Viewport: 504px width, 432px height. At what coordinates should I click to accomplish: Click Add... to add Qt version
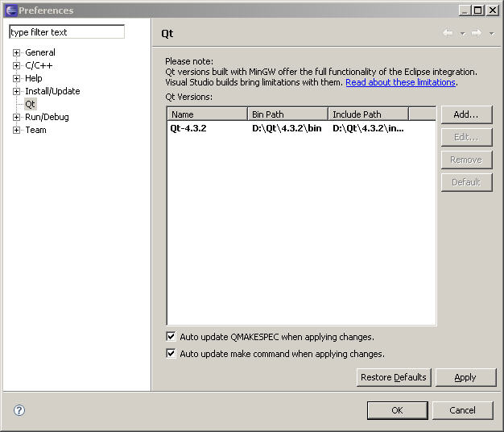point(466,114)
